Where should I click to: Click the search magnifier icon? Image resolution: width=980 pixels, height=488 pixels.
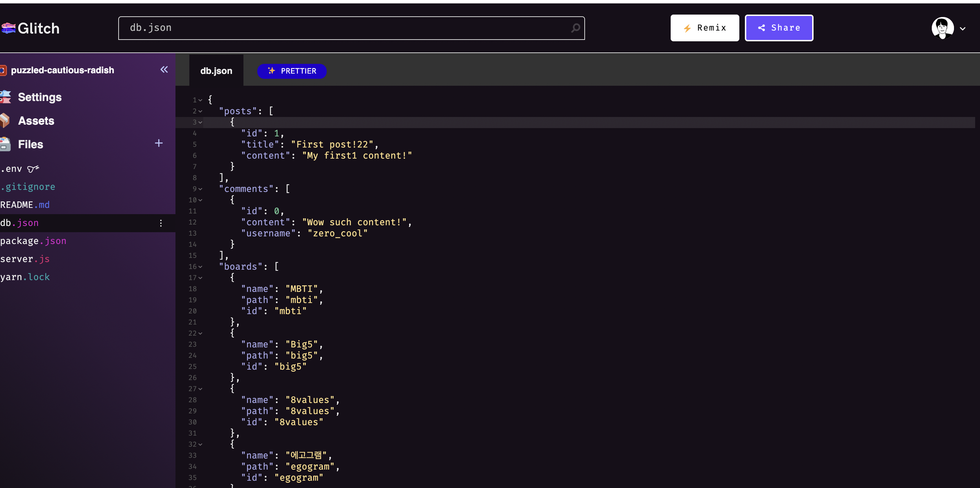coord(576,28)
